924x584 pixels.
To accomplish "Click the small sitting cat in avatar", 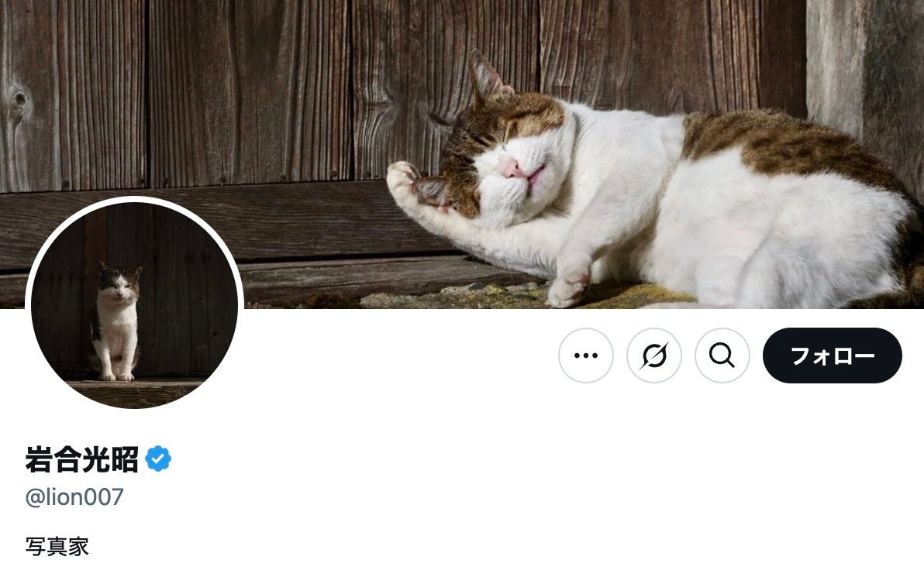I will click(x=117, y=323).
